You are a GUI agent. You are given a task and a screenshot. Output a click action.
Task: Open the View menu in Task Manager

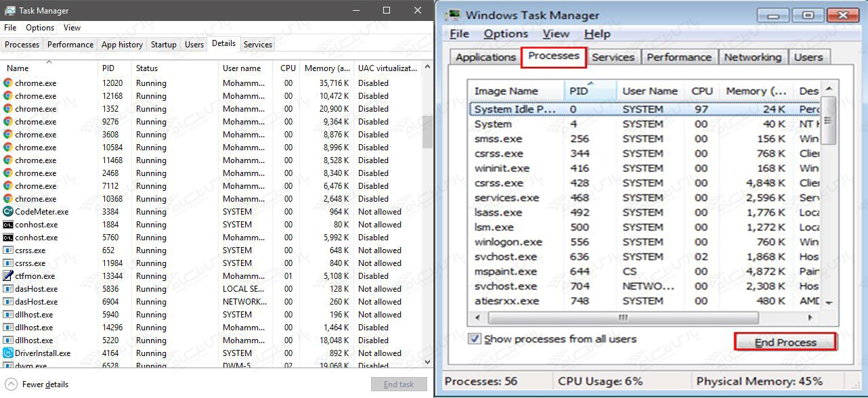(x=72, y=28)
